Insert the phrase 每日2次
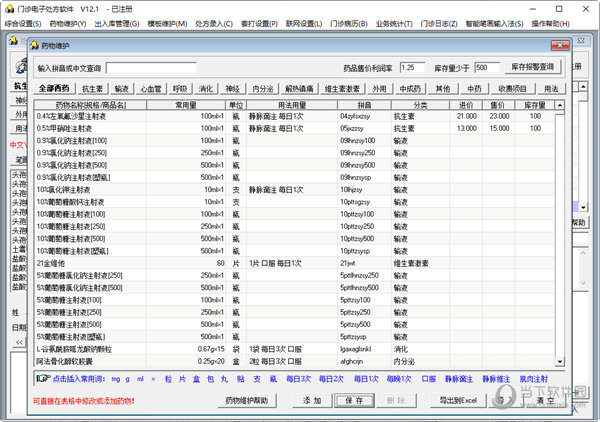The width and height of the screenshot is (600, 422). pos(331,379)
